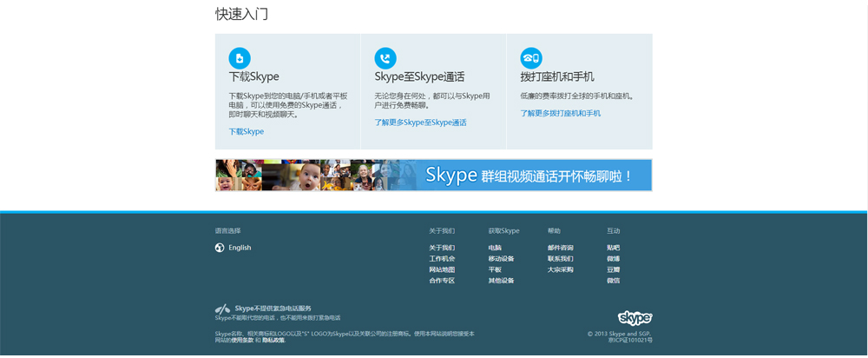This screenshot has height=358, width=868.
Task: Switch language to English
Action: click(240, 248)
